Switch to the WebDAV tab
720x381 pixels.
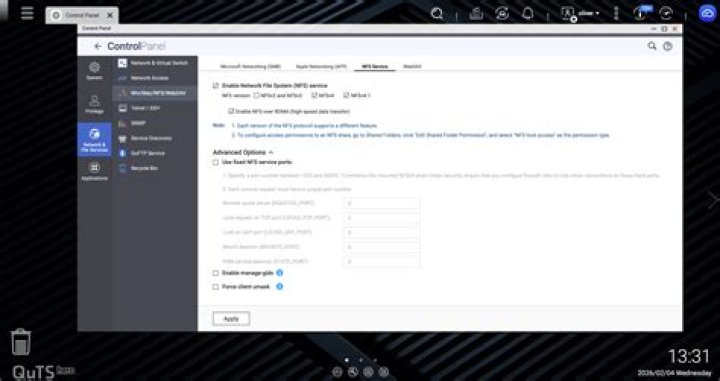coord(412,67)
